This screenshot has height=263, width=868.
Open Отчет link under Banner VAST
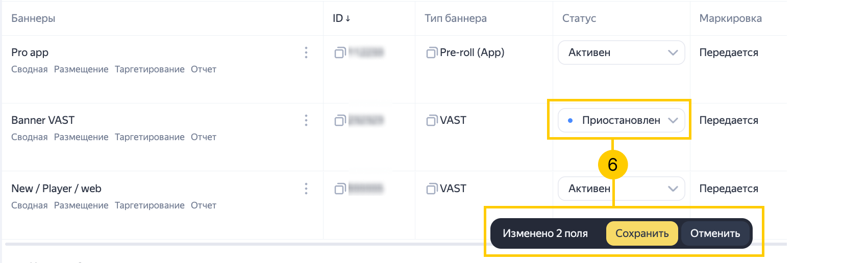coord(204,137)
